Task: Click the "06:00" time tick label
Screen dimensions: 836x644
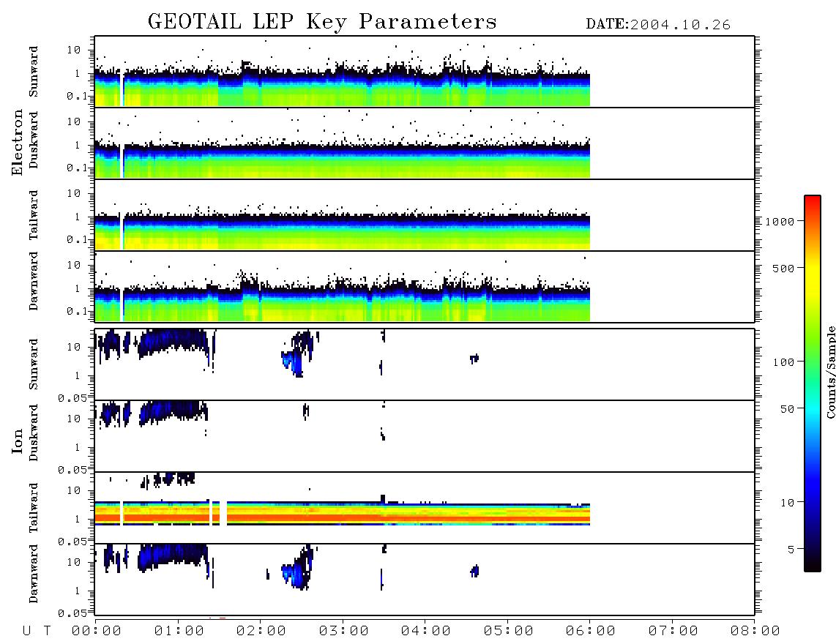Action: pyautogui.click(x=591, y=632)
